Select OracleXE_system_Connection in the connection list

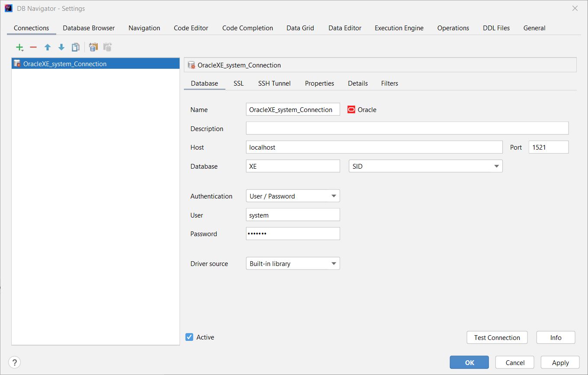[65, 64]
